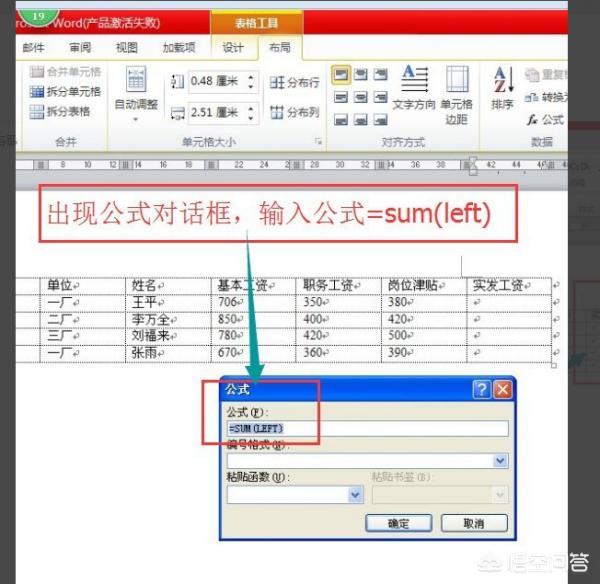Click the Formula (公式) fx button
This screenshot has width=600, height=584.
point(545,120)
